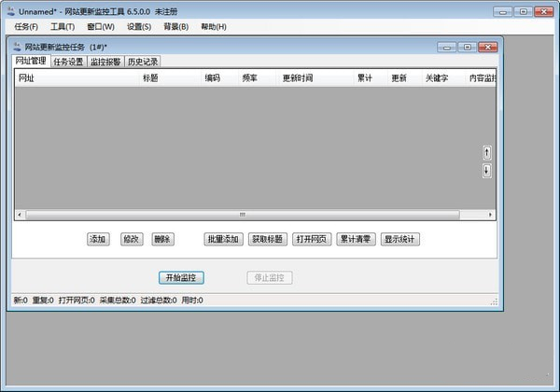This screenshot has height=392, width=560.
Task: Click the 添加 button
Action: [98, 239]
